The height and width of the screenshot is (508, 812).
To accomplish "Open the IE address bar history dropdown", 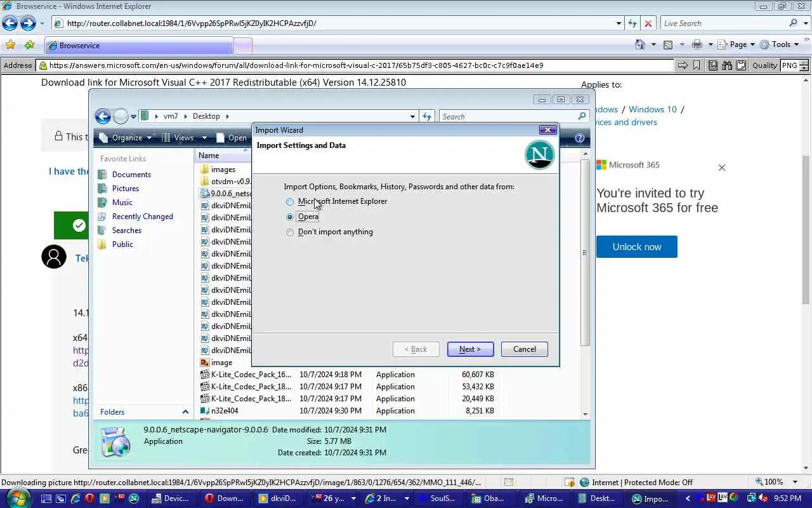I will coord(619,23).
